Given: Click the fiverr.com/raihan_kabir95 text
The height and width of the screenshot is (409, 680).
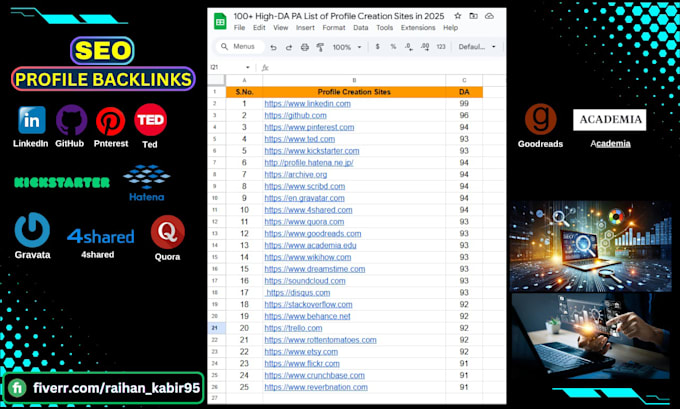Looking at the screenshot, I should pyautogui.click(x=116, y=388).
